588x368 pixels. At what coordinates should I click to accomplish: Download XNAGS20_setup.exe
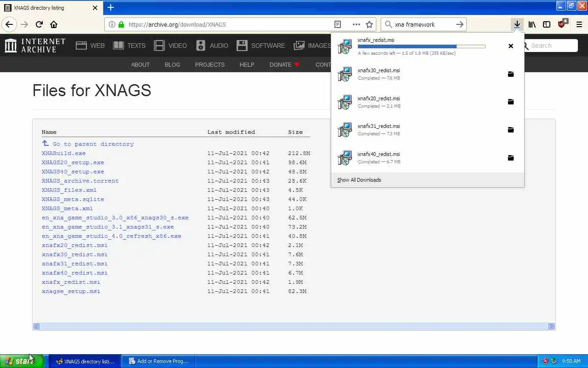[x=73, y=162]
